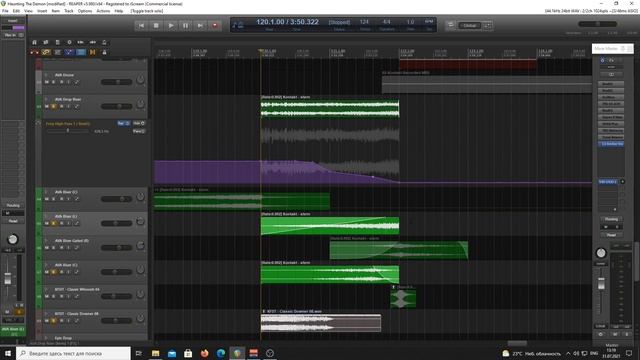Screen dimensions: 640x360
Task: Click the icon left of Global automation
Action: click(451, 25)
